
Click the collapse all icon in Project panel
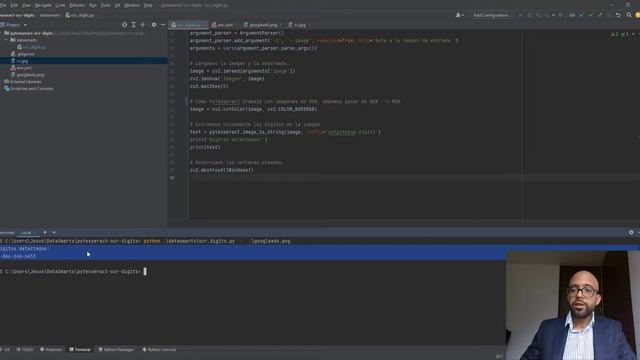pos(142,25)
